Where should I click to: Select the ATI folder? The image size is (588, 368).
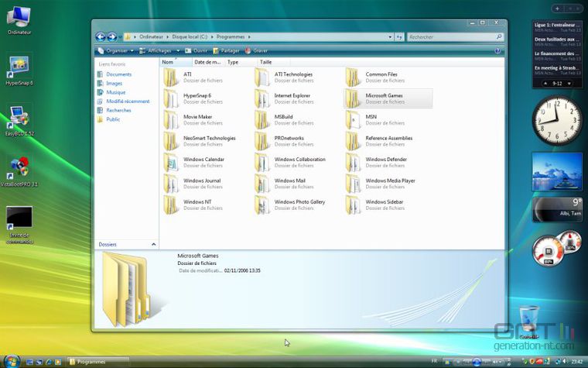193,77
